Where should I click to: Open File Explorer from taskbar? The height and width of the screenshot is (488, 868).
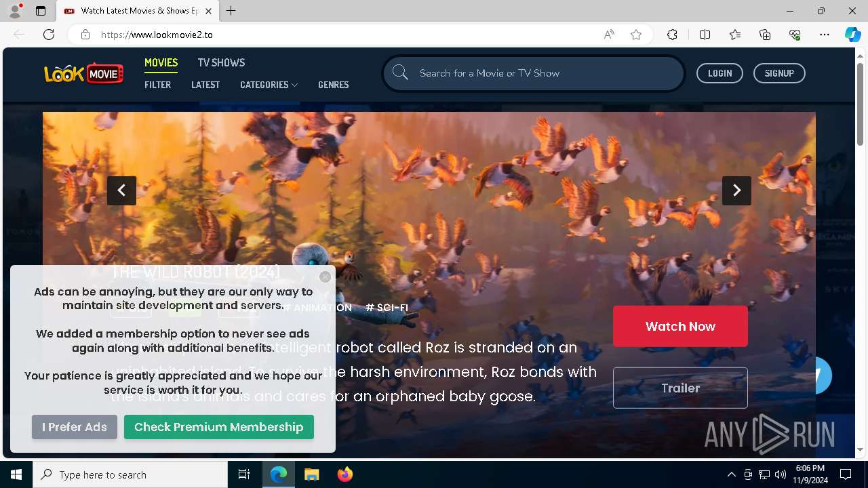(x=312, y=474)
